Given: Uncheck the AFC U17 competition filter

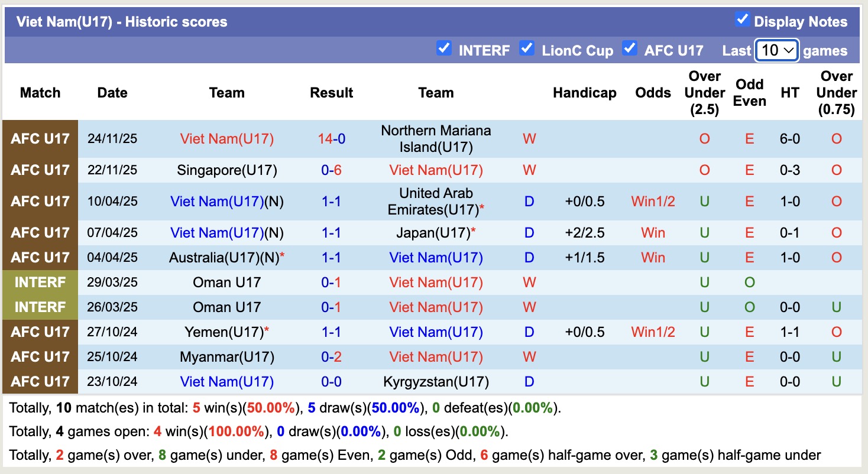Looking at the screenshot, I should coord(630,49).
